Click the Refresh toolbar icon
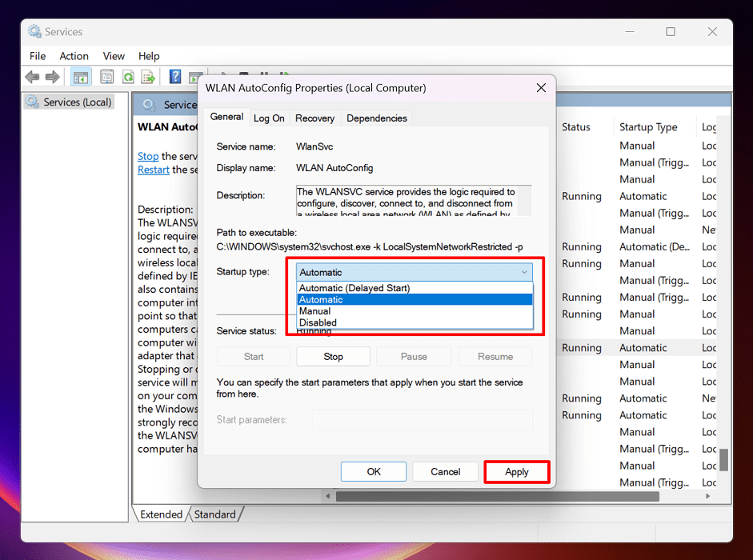Screen dimensions: 753x560 pos(129,76)
